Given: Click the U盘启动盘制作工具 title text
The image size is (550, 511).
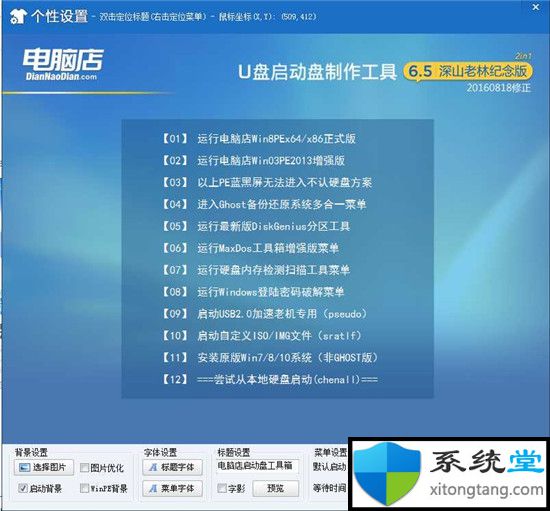Looking at the screenshot, I should (x=317, y=72).
